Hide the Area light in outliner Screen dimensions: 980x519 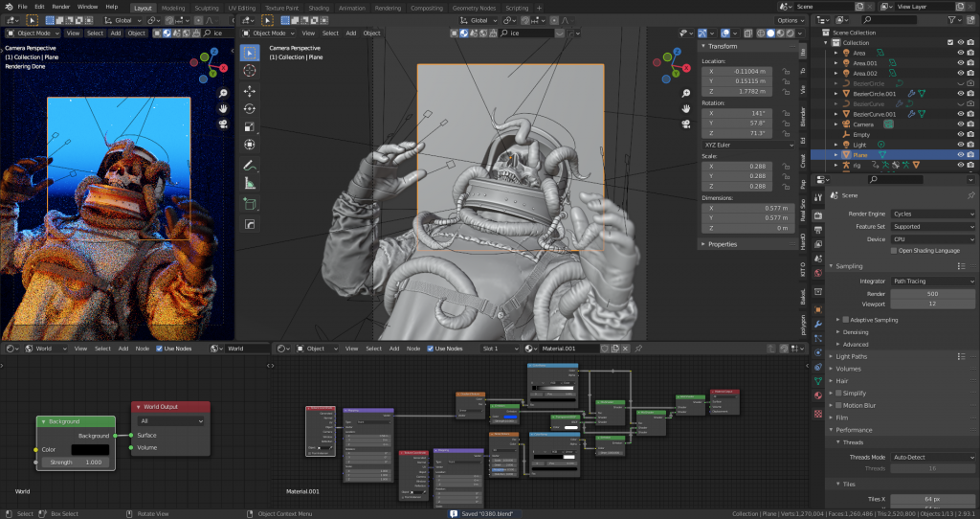(961, 54)
